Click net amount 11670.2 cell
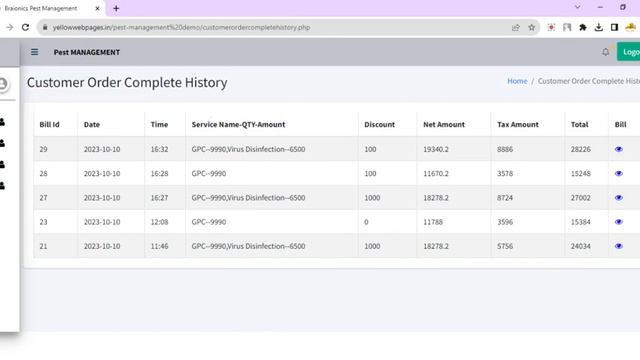 [454, 173]
